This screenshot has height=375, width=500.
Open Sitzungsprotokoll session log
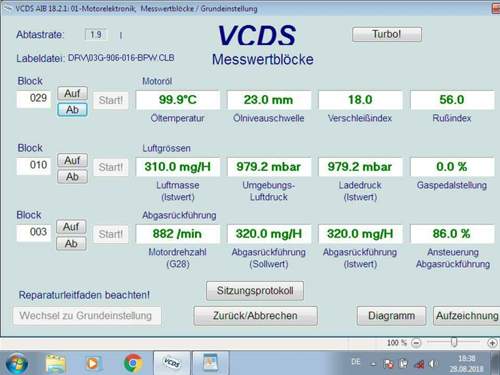point(255,291)
